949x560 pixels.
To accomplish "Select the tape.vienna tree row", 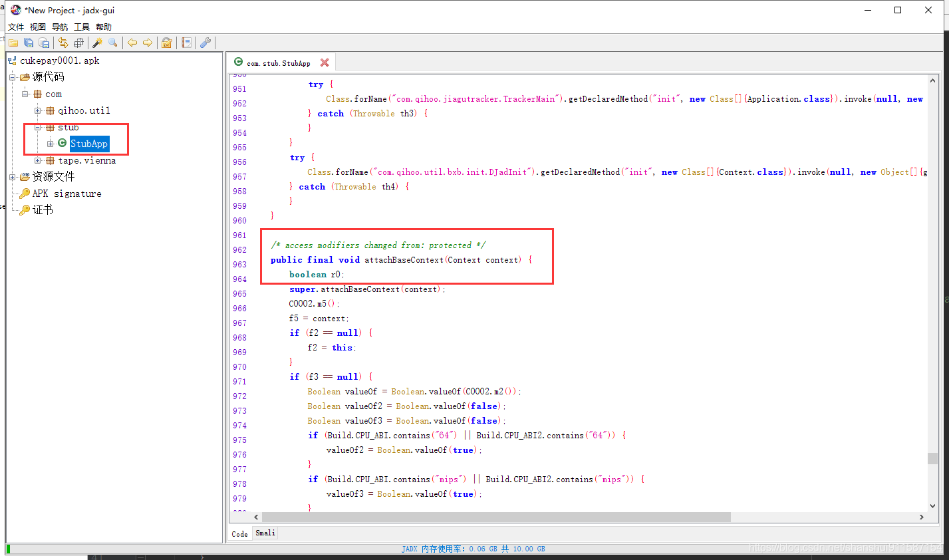I will (86, 160).
